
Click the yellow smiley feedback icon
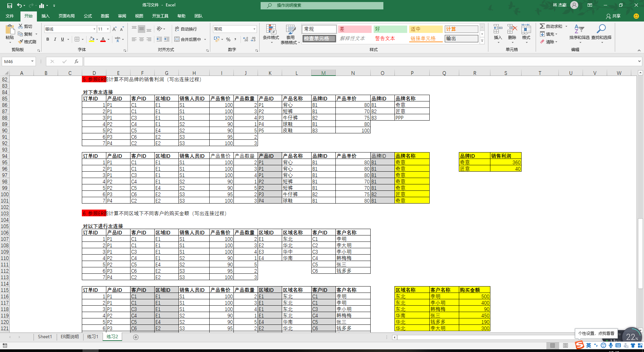coord(636,16)
